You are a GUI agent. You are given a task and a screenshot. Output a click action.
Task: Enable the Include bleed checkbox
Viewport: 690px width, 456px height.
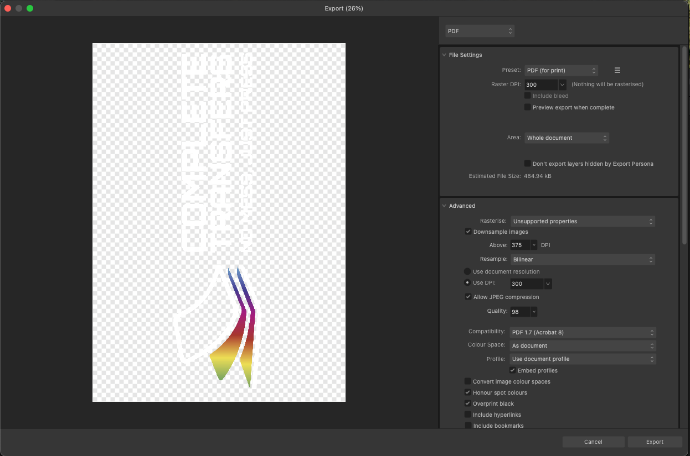click(527, 96)
